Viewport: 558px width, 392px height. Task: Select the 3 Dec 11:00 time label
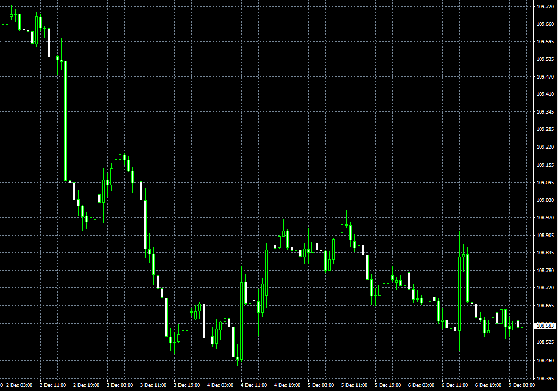(x=153, y=385)
